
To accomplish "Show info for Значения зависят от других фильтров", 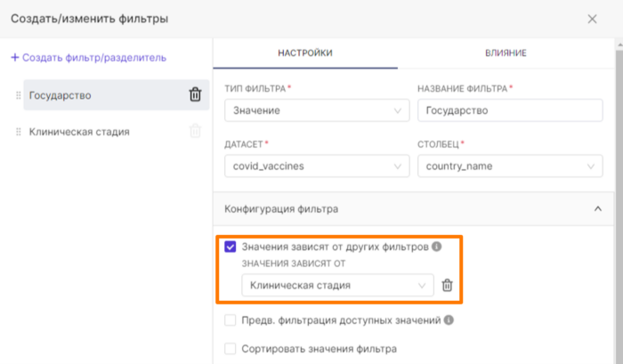I will point(436,247).
